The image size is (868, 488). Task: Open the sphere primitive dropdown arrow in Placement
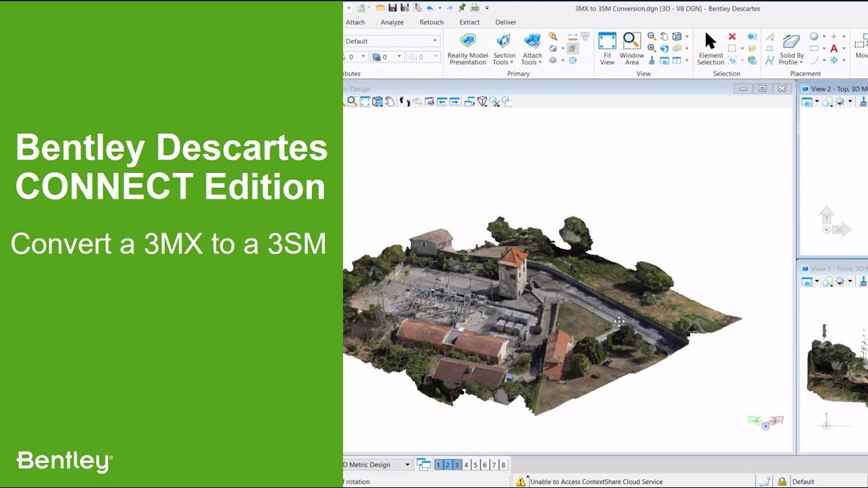coord(824,37)
